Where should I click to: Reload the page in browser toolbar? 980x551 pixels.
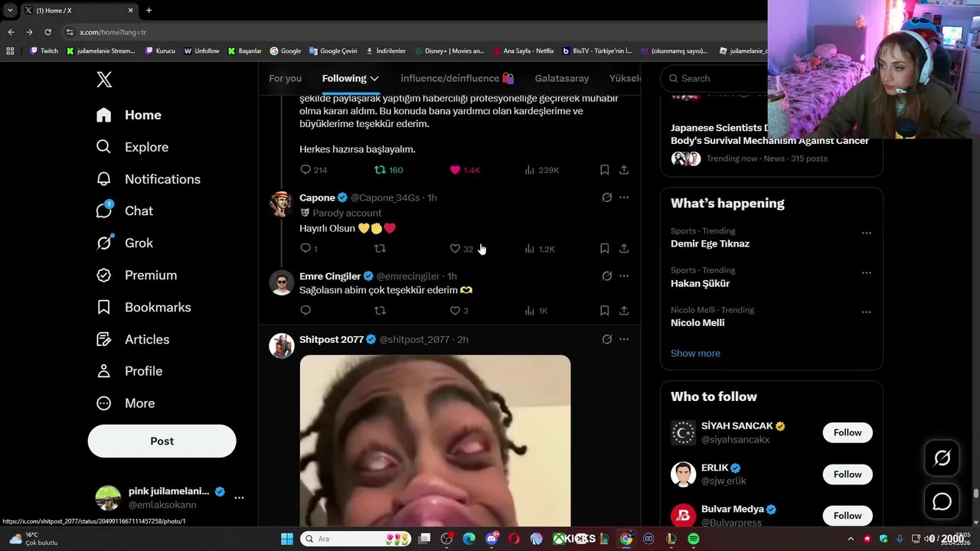click(x=47, y=32)
